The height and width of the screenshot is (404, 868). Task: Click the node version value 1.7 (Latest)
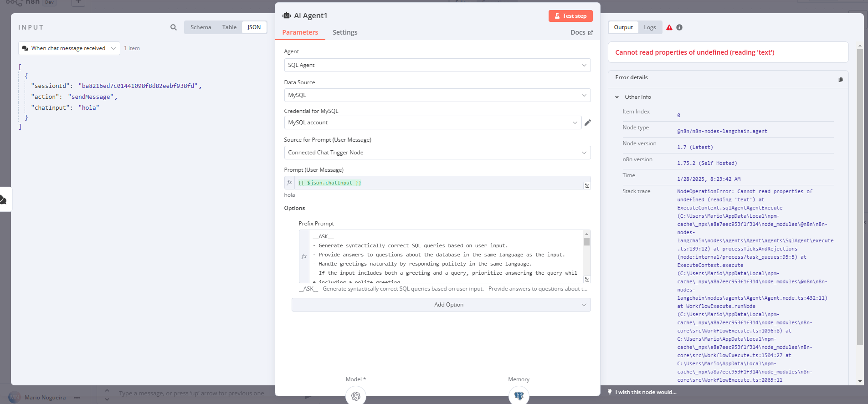pos(695,147)
